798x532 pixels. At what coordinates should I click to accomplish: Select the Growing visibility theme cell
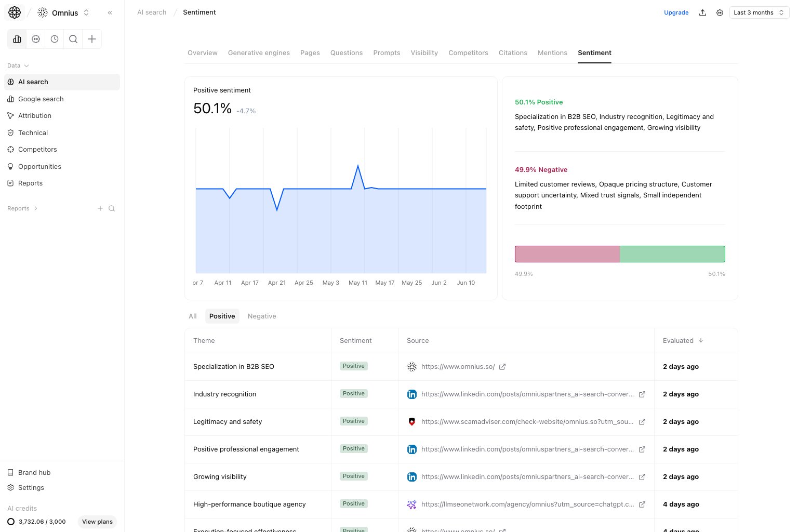pyautogui.click(x=258, y=477)
